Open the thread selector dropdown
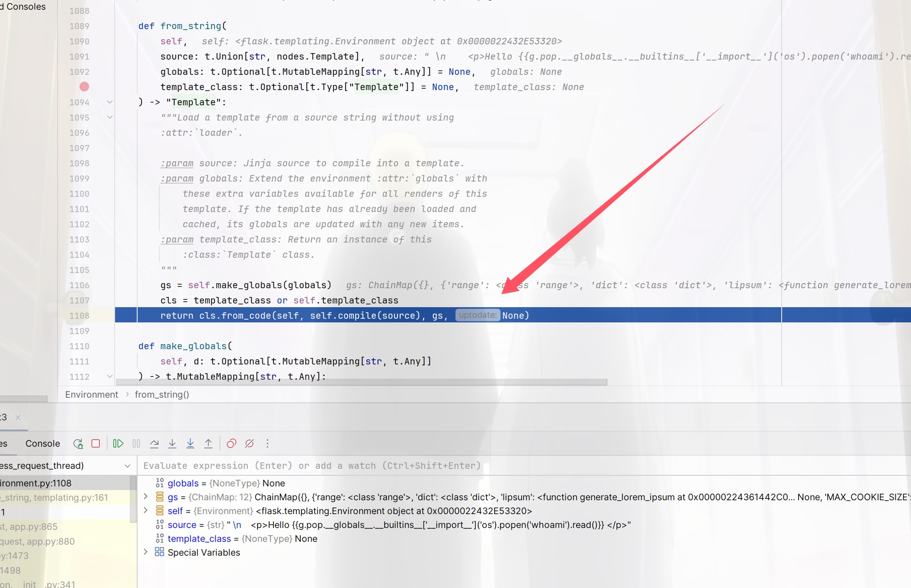911x588 pixels. pyautogui.click(x=128, y=466)
